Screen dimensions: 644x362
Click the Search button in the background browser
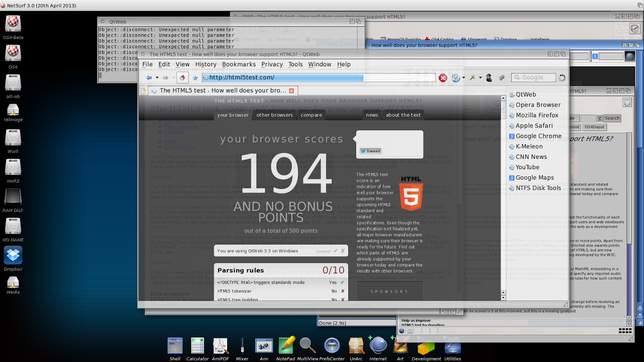(x=612, y=118)
